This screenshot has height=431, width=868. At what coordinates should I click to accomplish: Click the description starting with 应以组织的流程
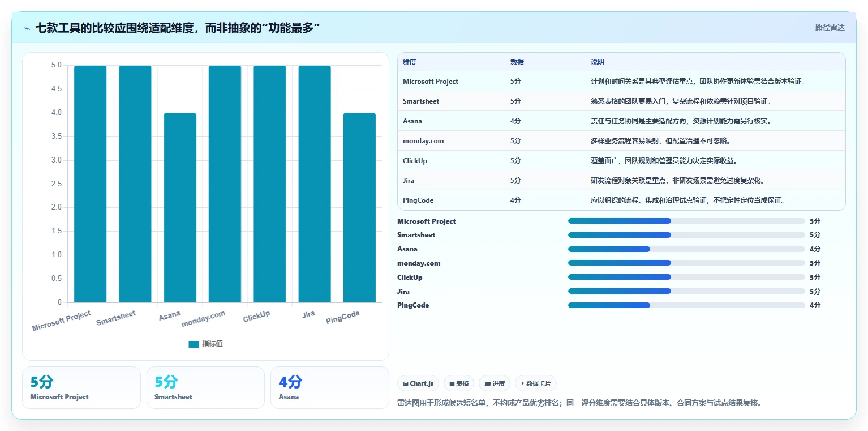click(x=689, y=200)
